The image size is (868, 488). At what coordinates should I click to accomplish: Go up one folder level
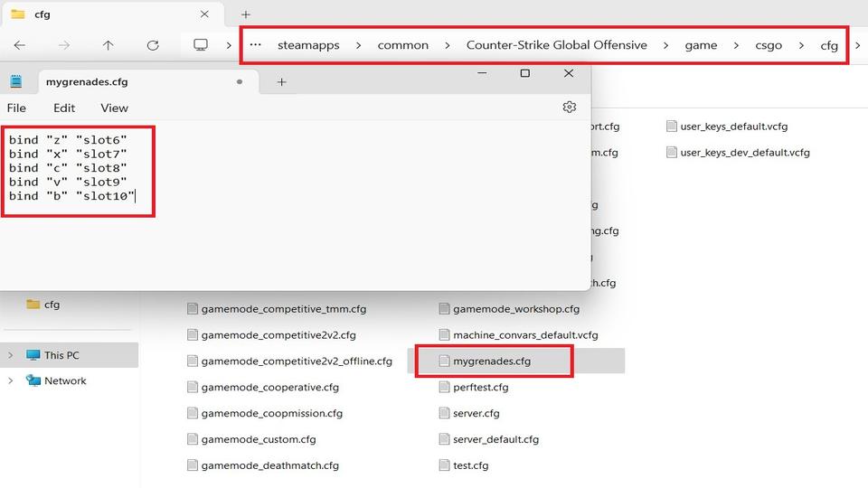pos(108,45)
